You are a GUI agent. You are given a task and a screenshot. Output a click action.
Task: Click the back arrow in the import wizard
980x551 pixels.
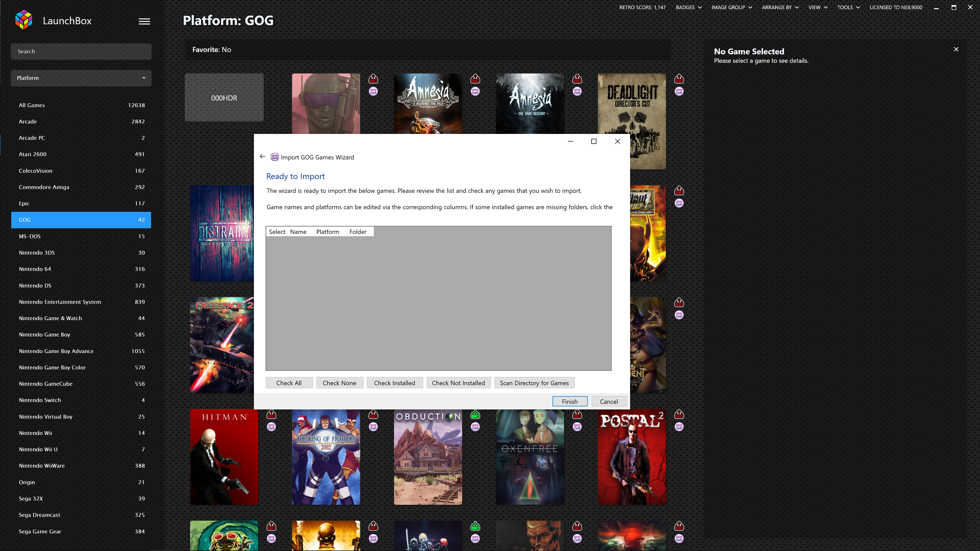[262, 157]
